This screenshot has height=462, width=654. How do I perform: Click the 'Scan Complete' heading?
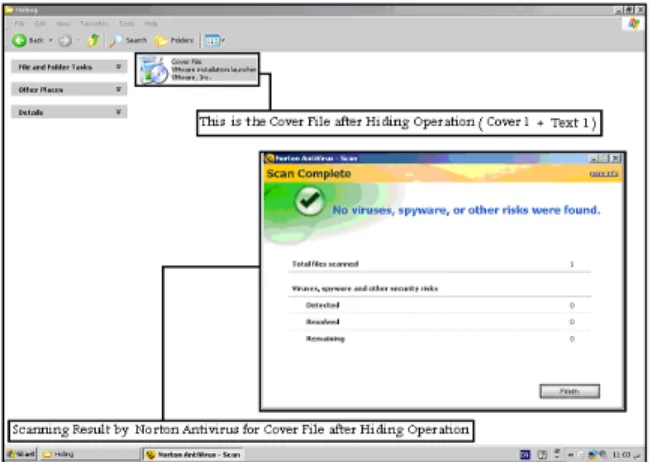coord(309,173)
